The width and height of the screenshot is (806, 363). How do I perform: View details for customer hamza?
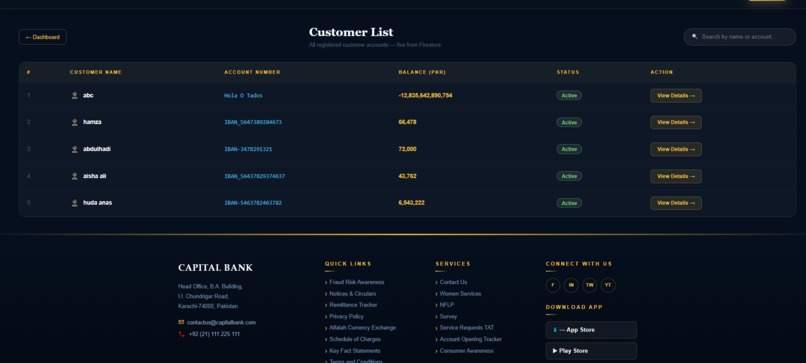click(x=676, y=122)
